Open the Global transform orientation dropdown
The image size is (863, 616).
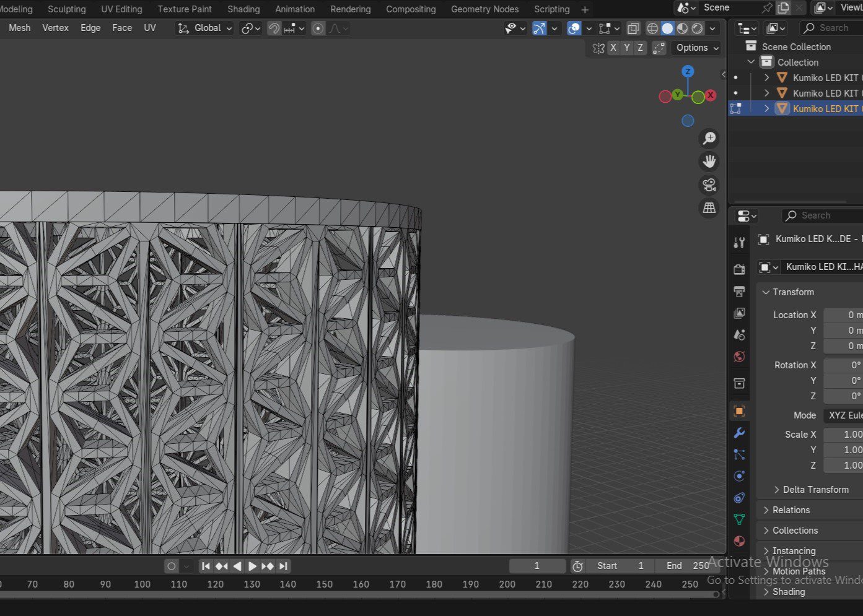coord(204,28)
